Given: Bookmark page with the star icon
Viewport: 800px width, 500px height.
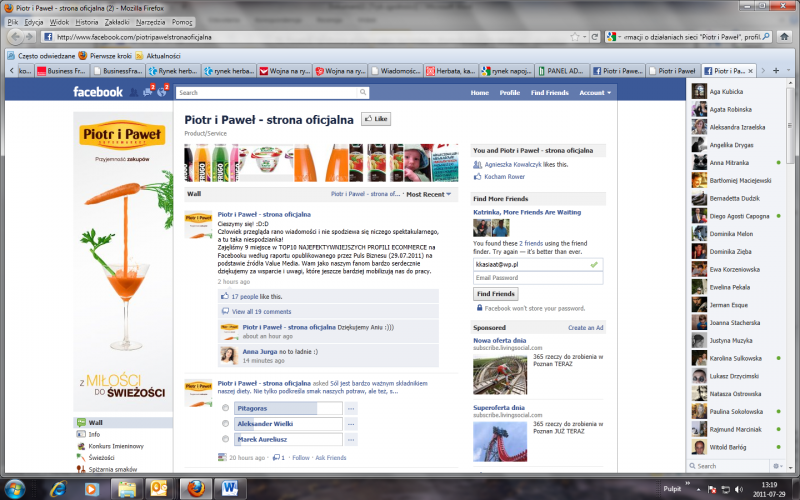Looking at the screenshot, I should click(x=575, y=37).
